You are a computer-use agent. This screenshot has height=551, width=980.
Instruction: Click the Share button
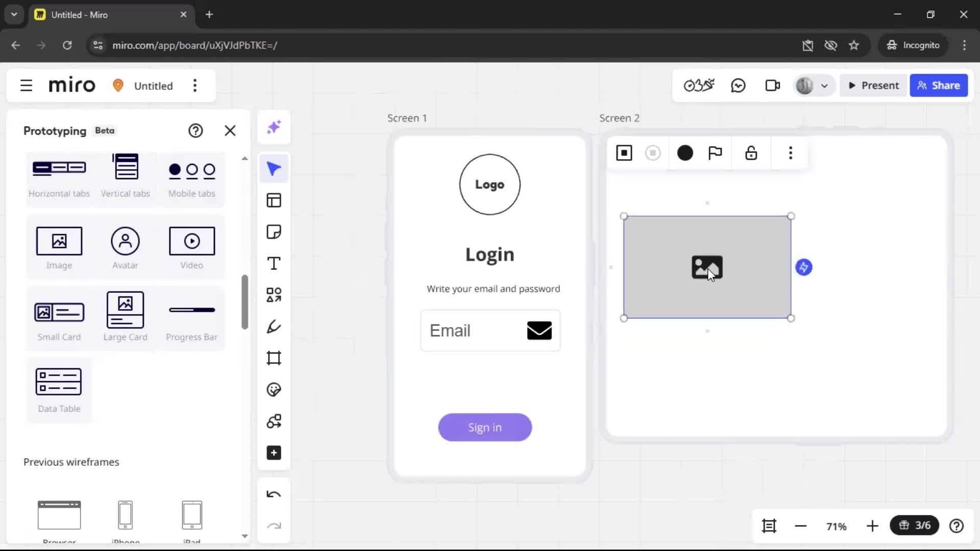939,86
